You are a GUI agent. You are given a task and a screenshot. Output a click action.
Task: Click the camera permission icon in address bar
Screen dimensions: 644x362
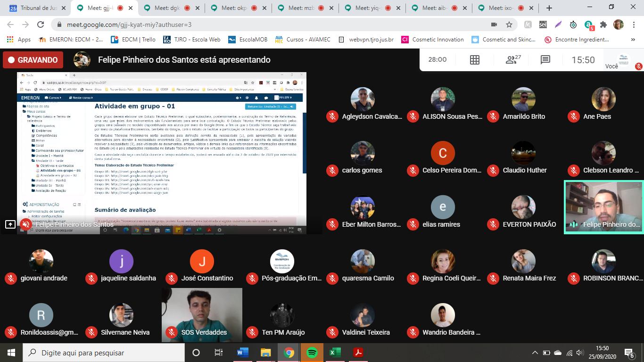coord(494,25)
